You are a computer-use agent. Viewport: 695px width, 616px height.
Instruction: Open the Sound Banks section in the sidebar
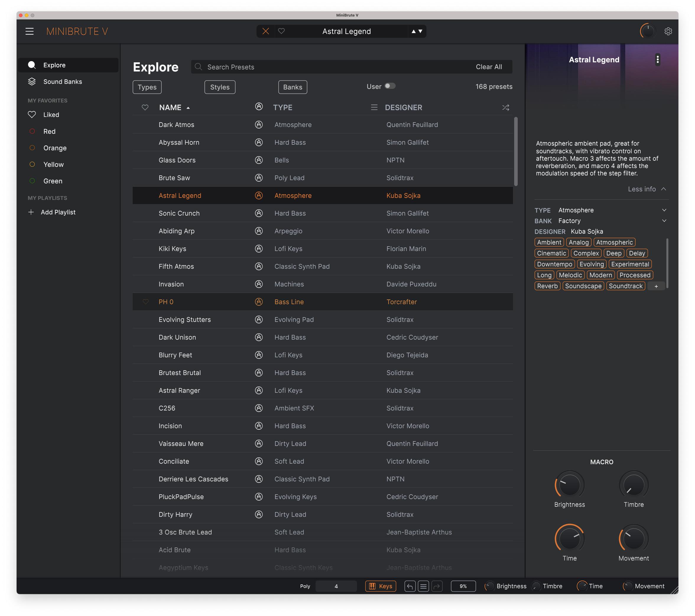63,82
